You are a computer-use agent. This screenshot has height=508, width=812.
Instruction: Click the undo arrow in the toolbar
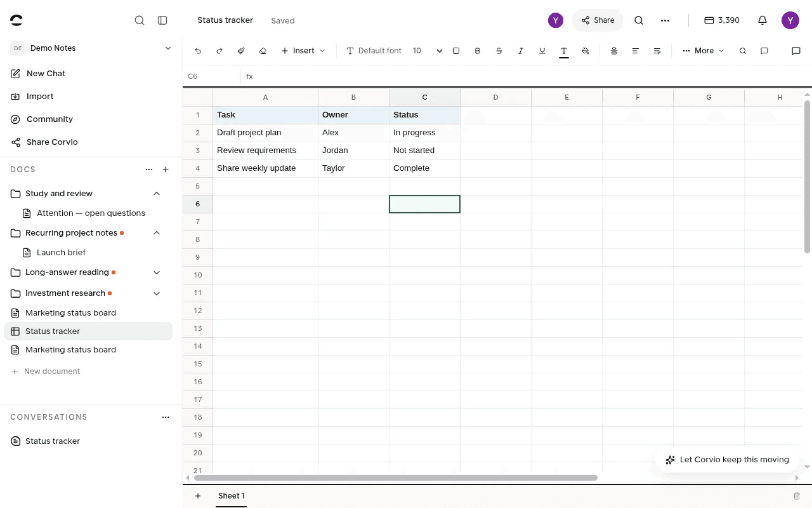198,51
